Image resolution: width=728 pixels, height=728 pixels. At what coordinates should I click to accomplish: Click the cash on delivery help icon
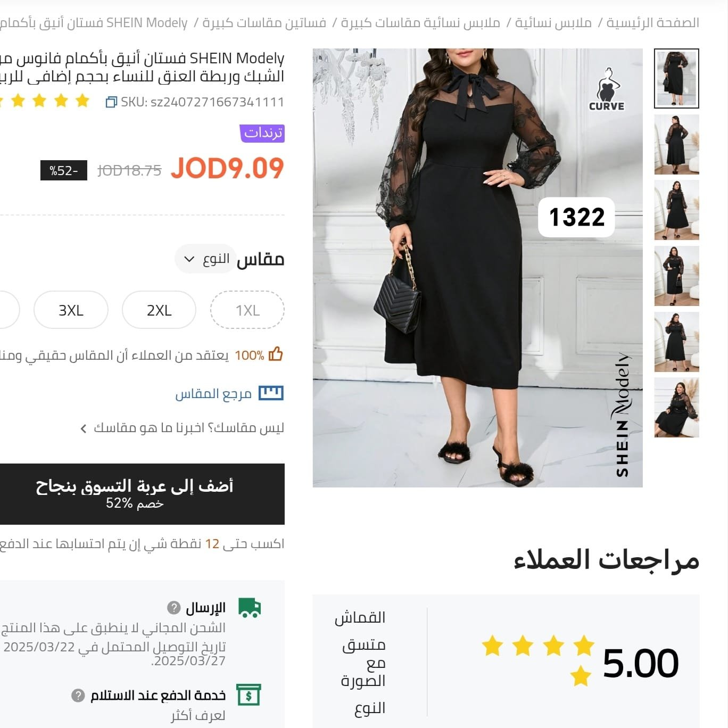[78, 696]
